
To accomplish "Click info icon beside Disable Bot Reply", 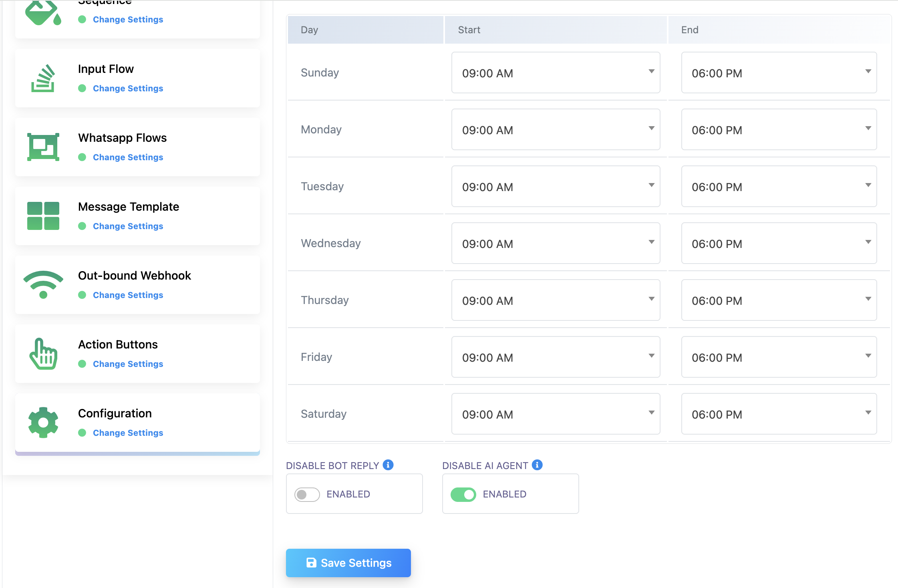I will pyautogui.click(x=388, y=465).
